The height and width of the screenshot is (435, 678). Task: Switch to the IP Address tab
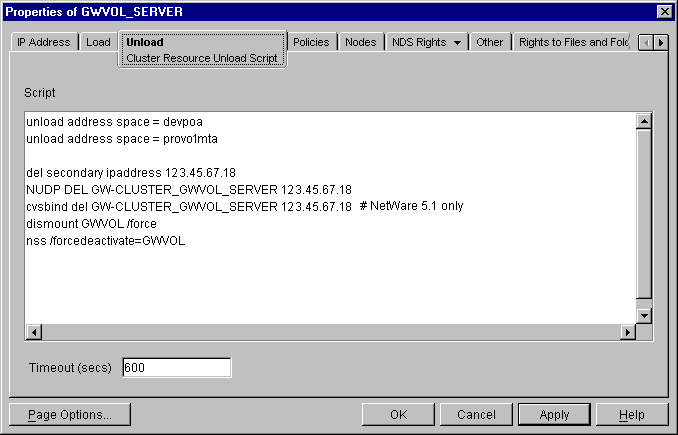(43, 42)
